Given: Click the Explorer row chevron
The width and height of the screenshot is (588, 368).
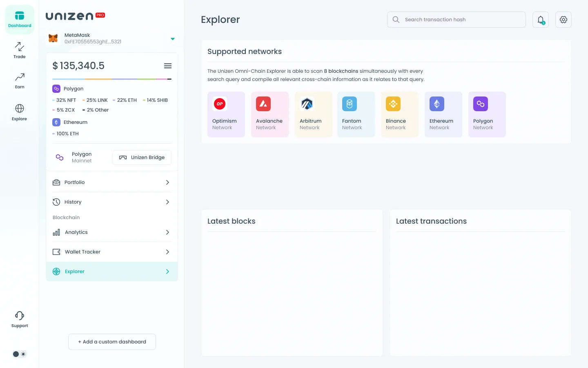Looking at the screenshot, I should click(167, 272).
